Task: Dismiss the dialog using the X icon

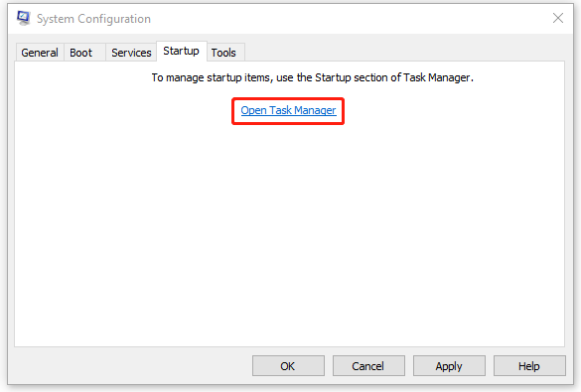Action: click(x=557, y=18)
